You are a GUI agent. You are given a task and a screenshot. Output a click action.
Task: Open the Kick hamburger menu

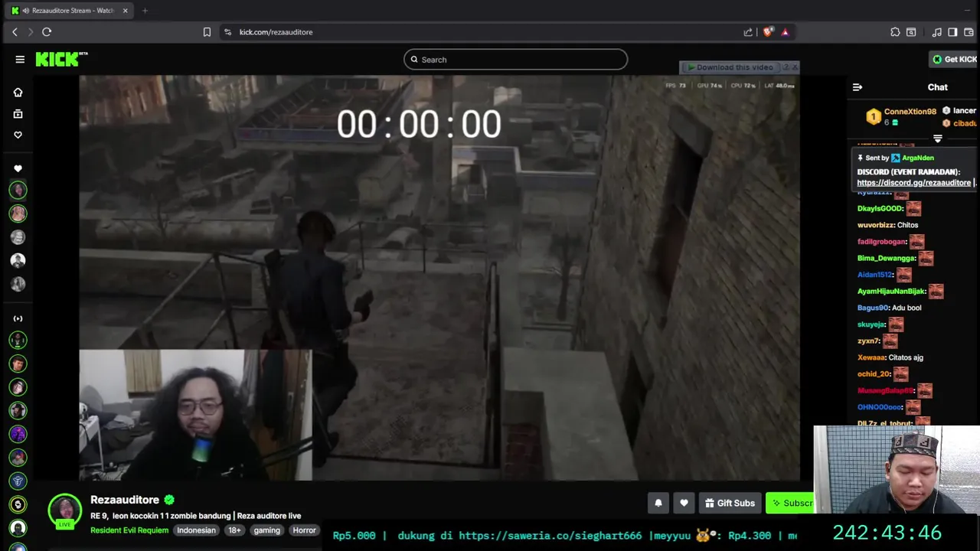click(20, 59)
